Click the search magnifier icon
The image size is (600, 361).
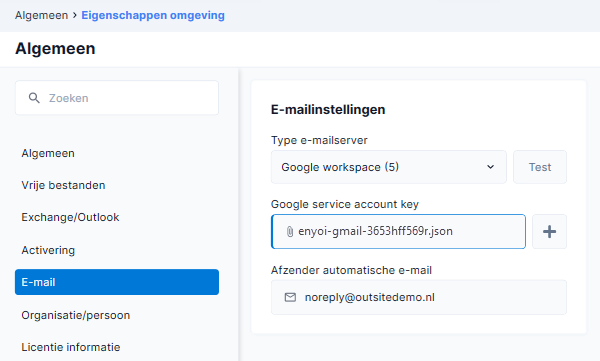pos(34,98)
